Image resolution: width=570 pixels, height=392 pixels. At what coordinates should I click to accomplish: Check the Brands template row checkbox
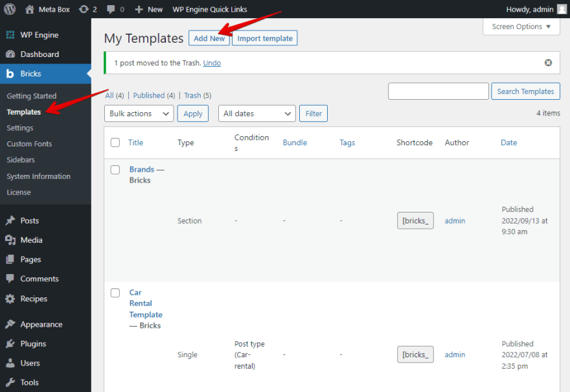tap(115, 170)
